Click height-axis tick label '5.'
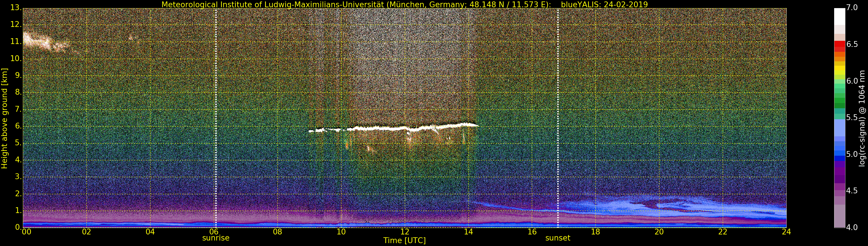868x246 pixels. (18, 143)
